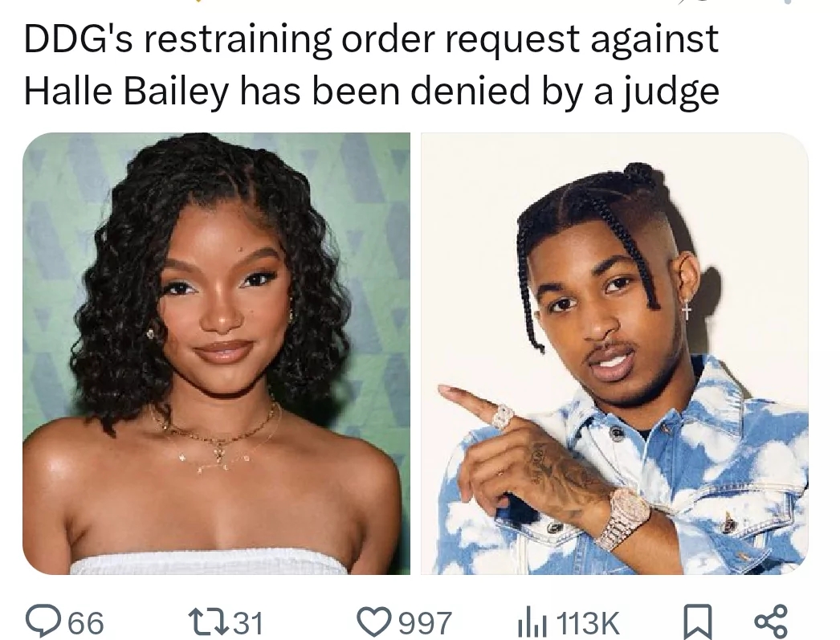Viewport: 840px width, 640px height.
Task: Open the right photo of DDG pointing
Action: [614, 353]
